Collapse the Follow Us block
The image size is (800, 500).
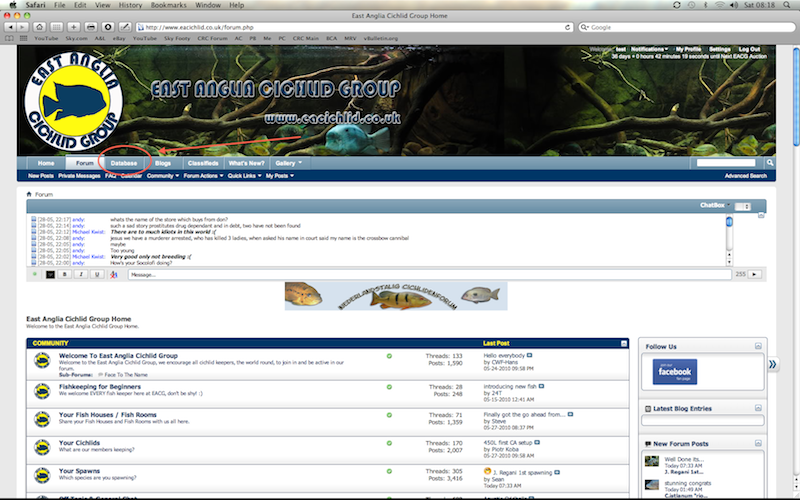[x=758, y=346]
